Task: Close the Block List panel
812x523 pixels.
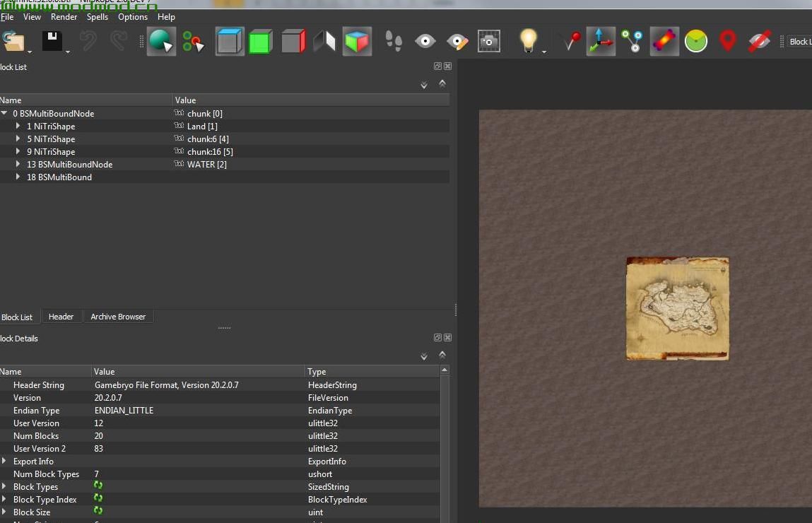Action: [x=448, y=66]
